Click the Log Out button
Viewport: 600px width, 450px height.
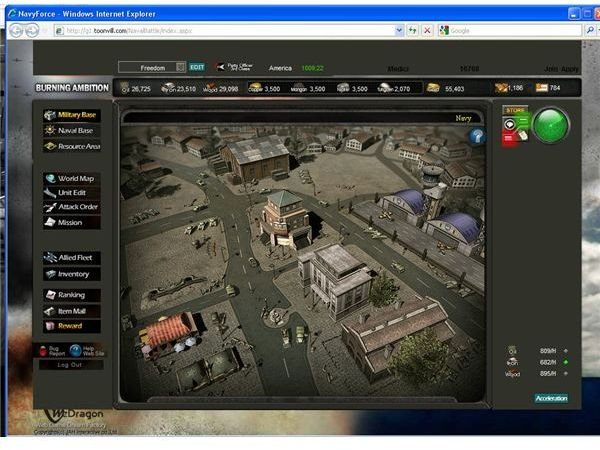[x=71, y=365]
